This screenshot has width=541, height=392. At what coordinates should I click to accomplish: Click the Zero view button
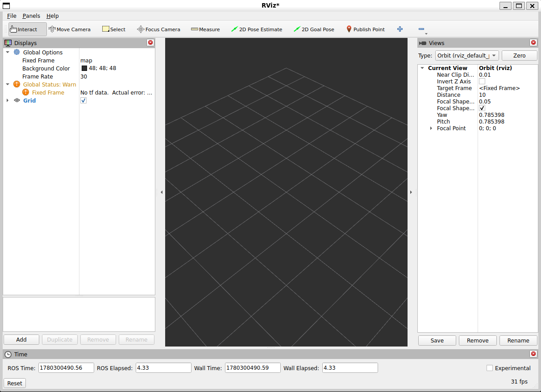click(520, 55)
